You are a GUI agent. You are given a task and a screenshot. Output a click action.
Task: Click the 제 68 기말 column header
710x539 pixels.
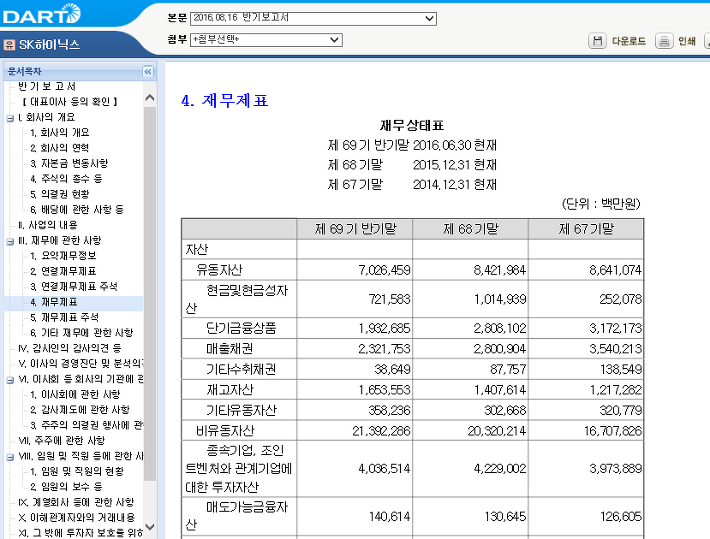pyautogui.click(x=470, y=229)
